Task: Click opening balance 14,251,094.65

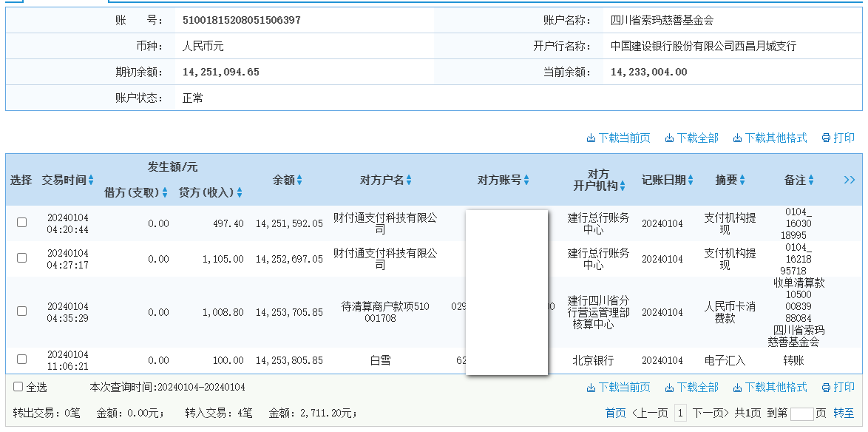Action: (x=221, y=72)
